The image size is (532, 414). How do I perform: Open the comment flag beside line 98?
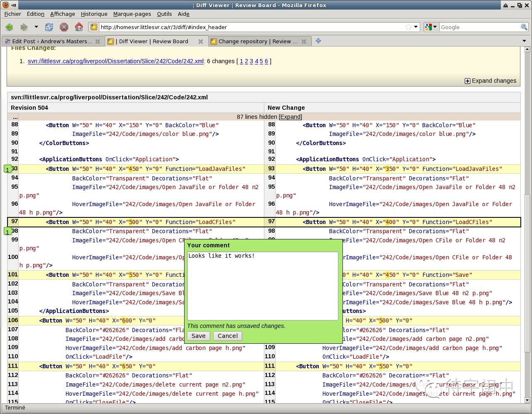tap(8, 232)
